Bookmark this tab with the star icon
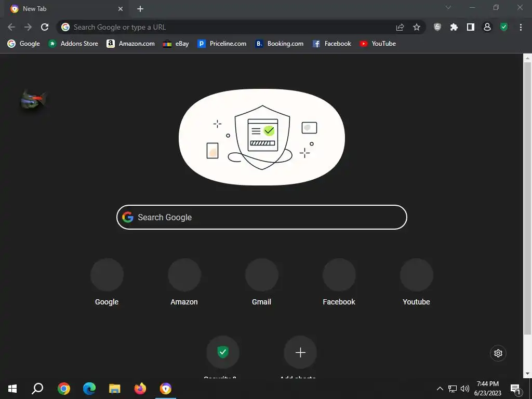Viewport: 532px width, 399px height. [x=417, y=27]
